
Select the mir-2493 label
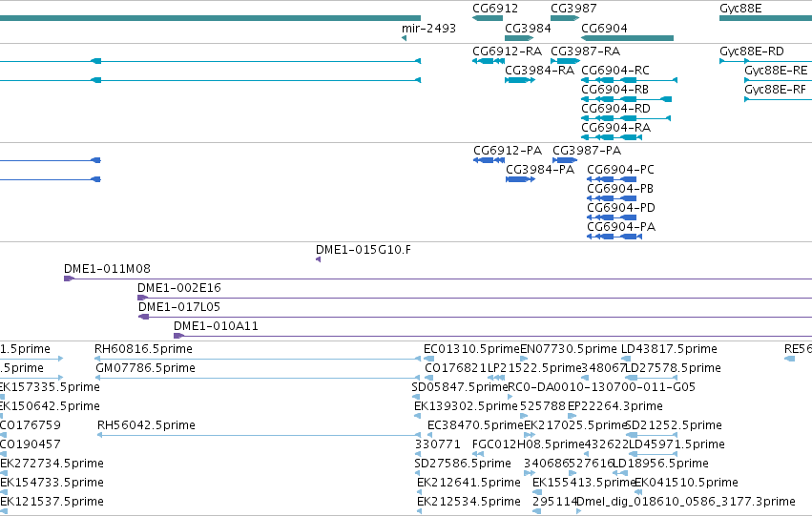[428, 28]
